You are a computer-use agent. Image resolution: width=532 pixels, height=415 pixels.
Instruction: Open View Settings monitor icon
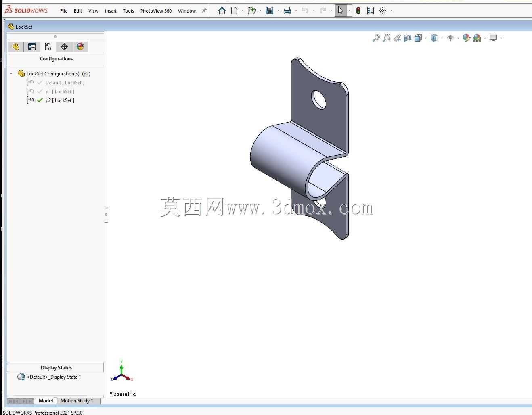coord(493,38)
